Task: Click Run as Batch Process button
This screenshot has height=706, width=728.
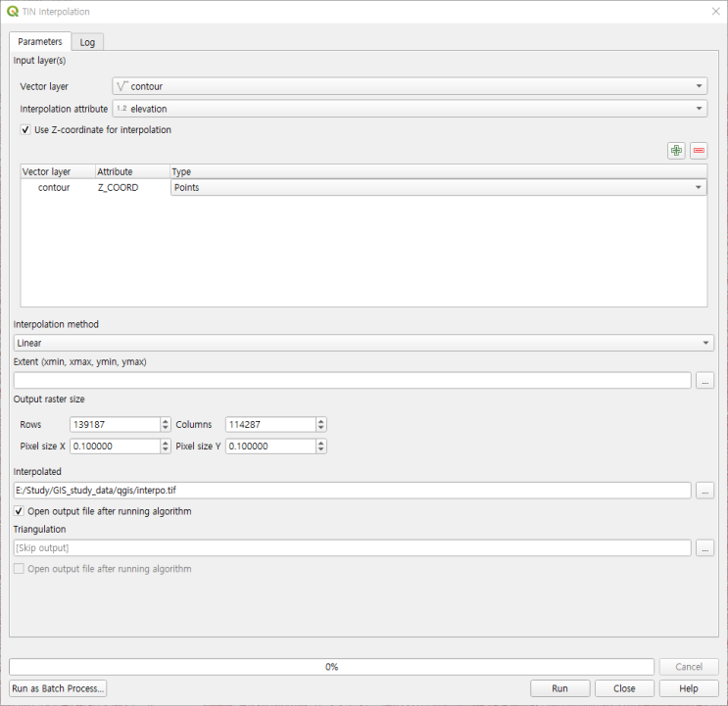Action: (x=58, y=688)
